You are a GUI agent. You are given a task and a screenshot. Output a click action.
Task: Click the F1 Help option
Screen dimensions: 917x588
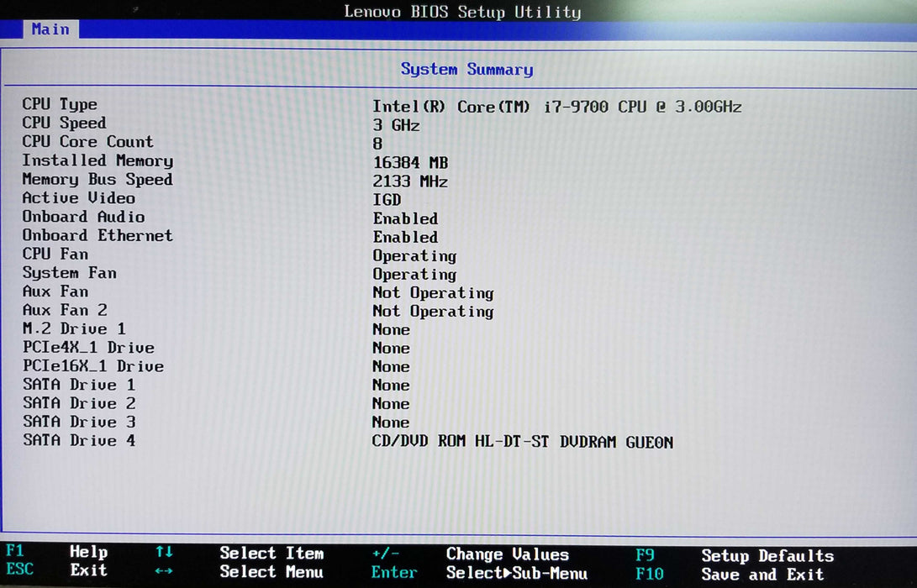point(59,553)
